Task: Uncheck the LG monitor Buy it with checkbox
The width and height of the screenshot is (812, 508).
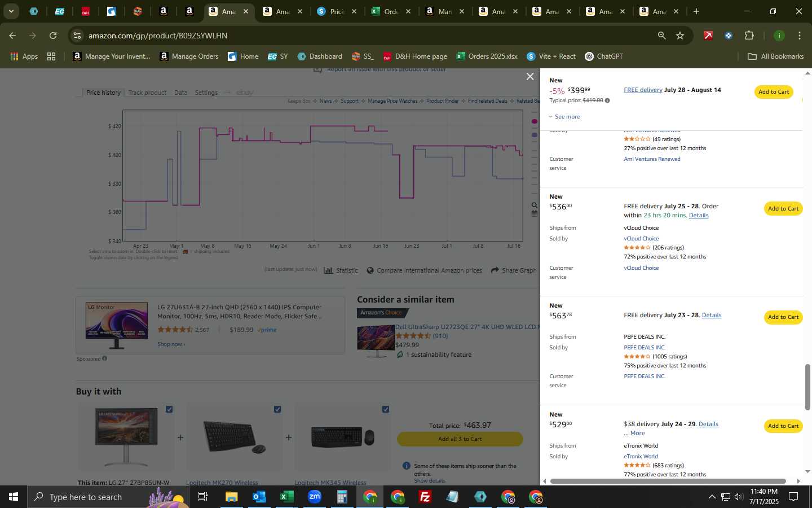Action: pyautogui.click(x=169, y=409)
